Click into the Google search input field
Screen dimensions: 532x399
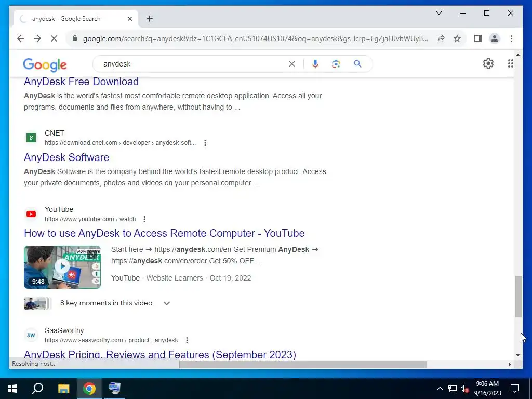193,64
